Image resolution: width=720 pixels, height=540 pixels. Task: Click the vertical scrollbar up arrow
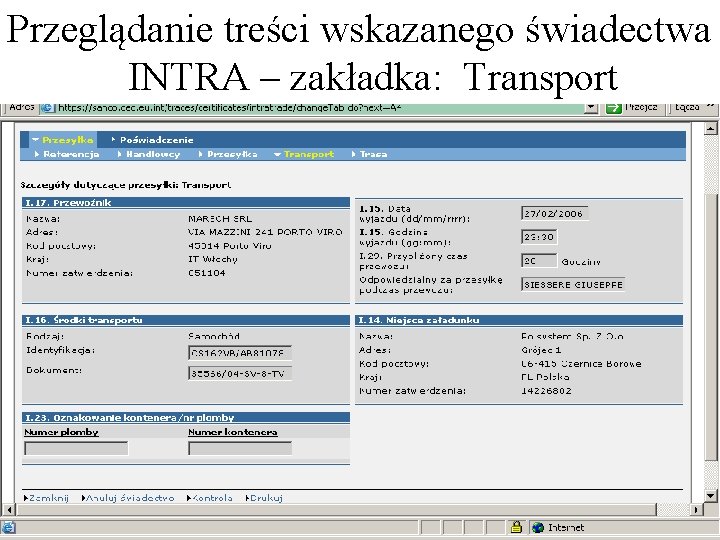tap(711, 128)
